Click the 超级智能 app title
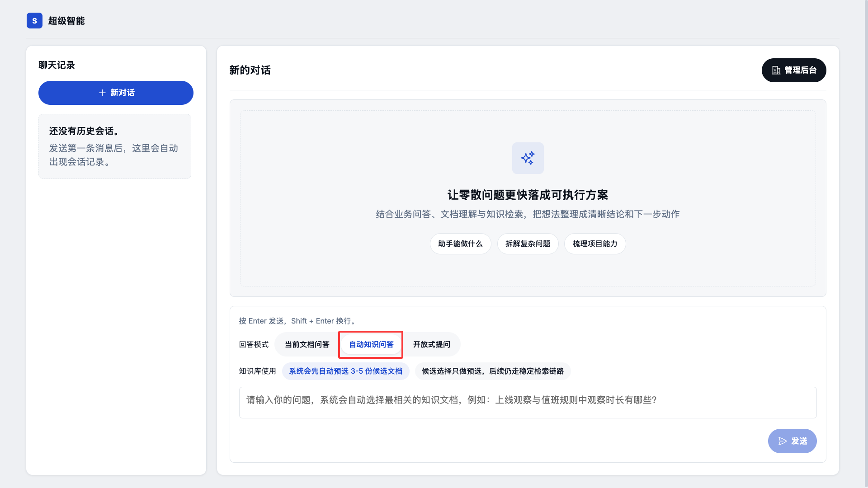This screenshot has height=488, width=868. (66, 21)
